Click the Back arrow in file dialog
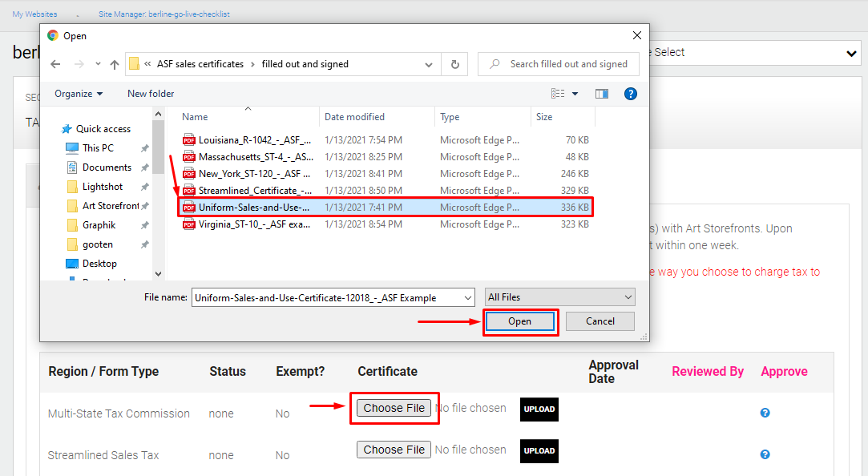868x476 pixels. click(x=55, y=64)
